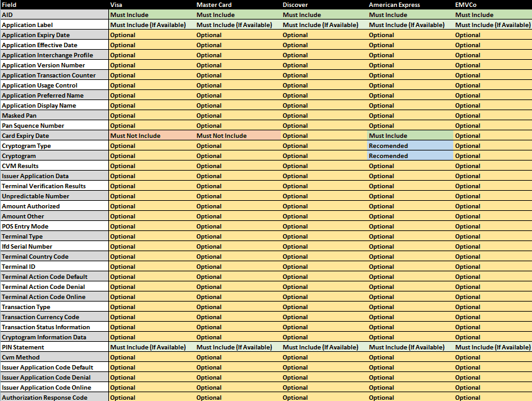Viewport: 532px width, 401px height.
Task: Click the Issuer Application Data field cell
Action: [54, 176]
